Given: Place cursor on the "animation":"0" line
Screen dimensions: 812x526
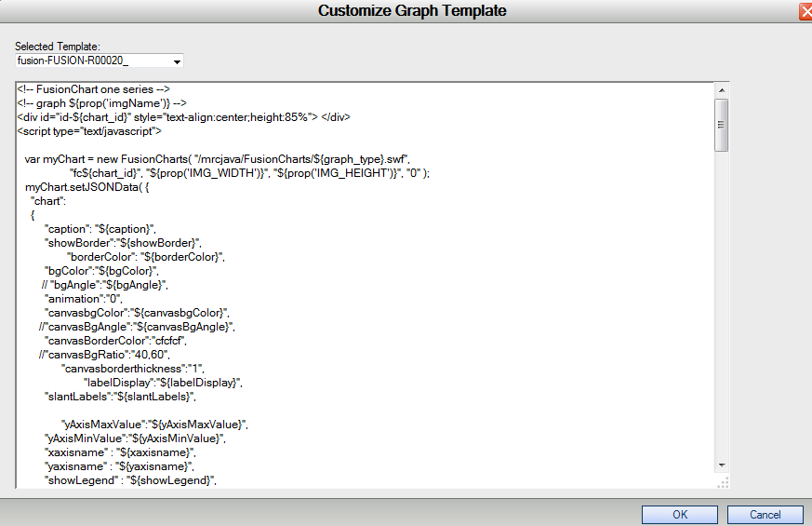Looking at the screenshot, I should point(84,299).
